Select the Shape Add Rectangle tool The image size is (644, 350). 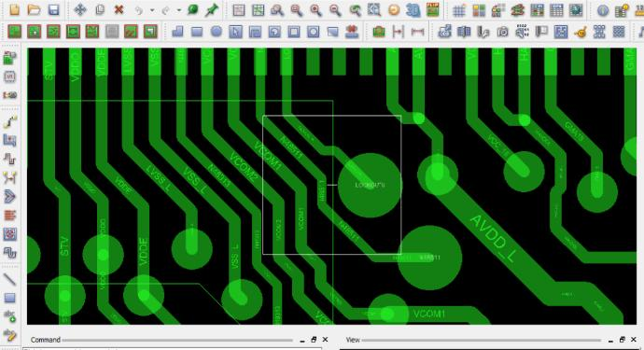coord(197,31)
